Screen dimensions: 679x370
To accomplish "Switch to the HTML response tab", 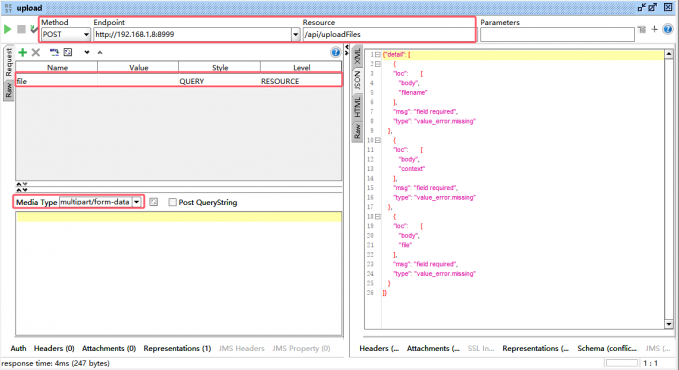I will 357,107.
